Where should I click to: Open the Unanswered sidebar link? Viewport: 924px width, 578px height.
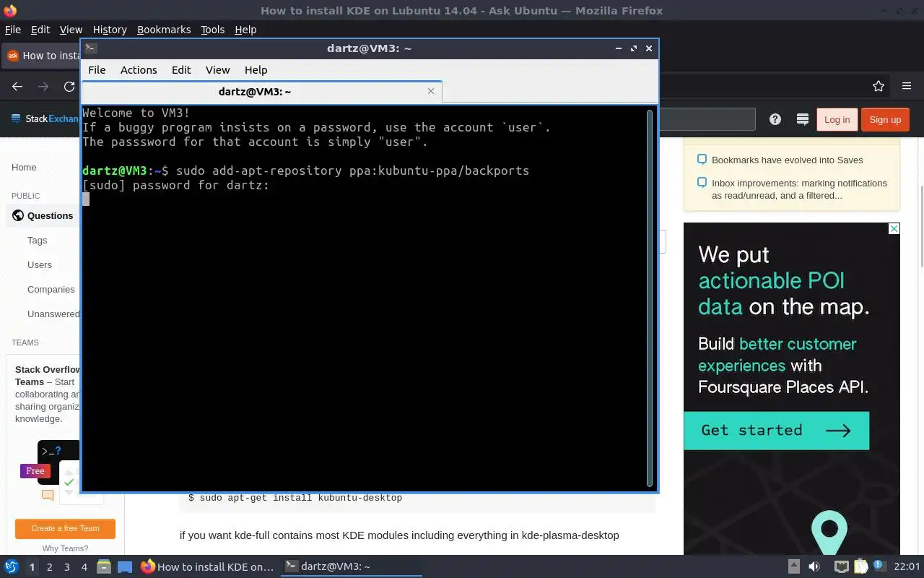point(54,314)
